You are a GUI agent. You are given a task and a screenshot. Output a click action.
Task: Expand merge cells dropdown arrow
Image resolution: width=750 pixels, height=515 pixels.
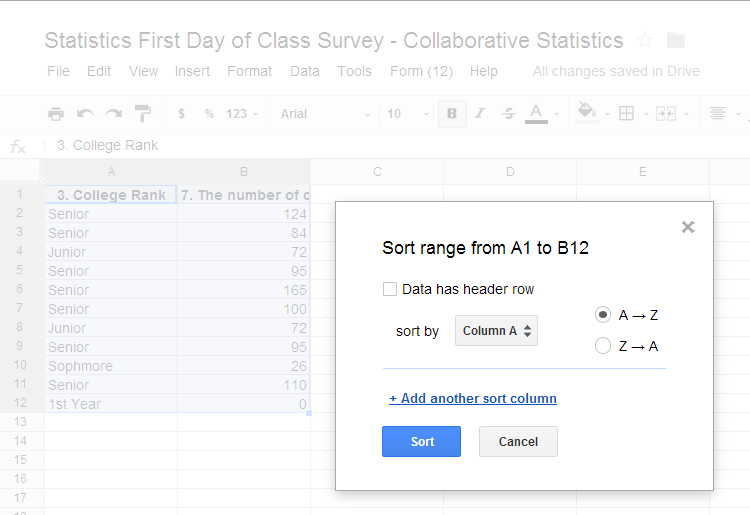pyautogui.click(x=686, y=114)
